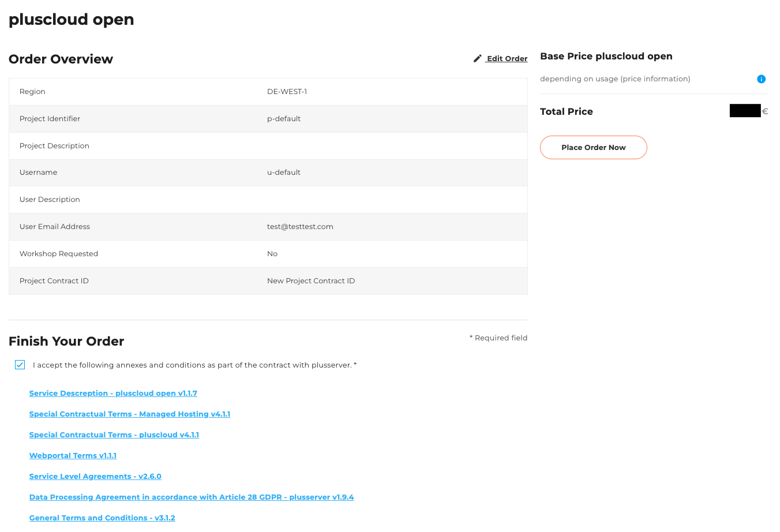
Task: Select the test@testtest.com email address
Action: (300, 226)
